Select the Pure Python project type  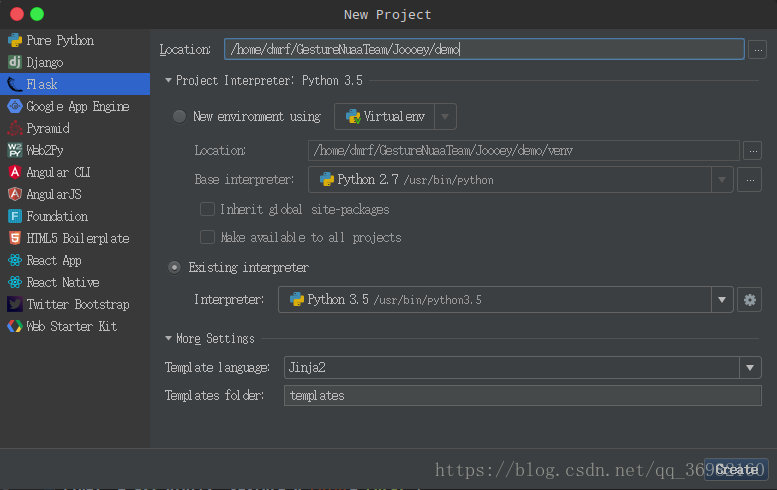(60, 40)
